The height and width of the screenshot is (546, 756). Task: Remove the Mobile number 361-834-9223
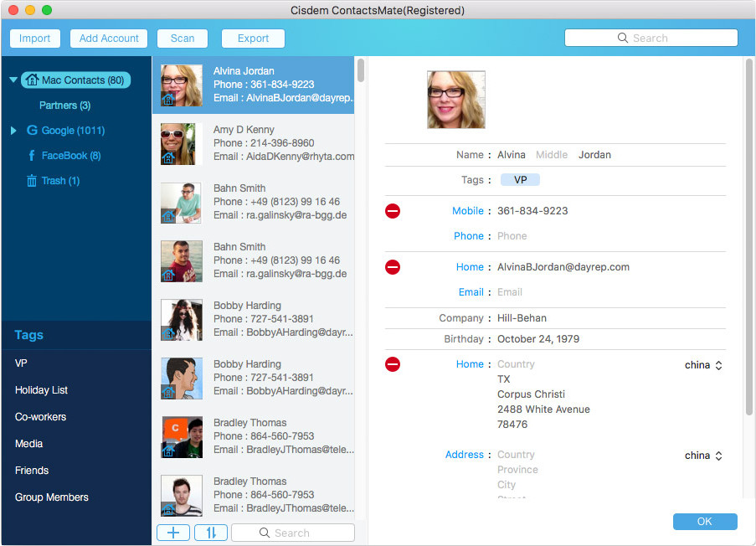tap(393, 211)
